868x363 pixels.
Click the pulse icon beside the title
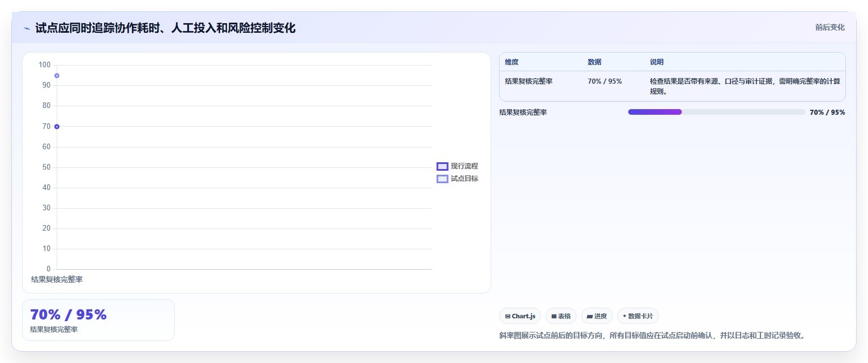point(27,28)
